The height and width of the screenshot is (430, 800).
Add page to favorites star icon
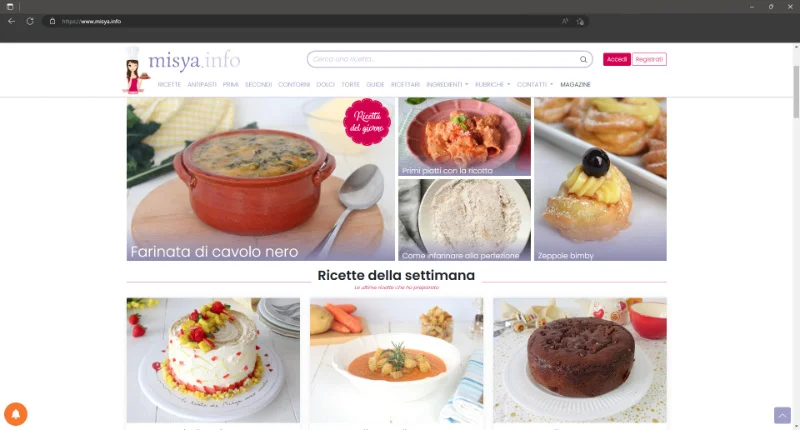pos(580,21)
